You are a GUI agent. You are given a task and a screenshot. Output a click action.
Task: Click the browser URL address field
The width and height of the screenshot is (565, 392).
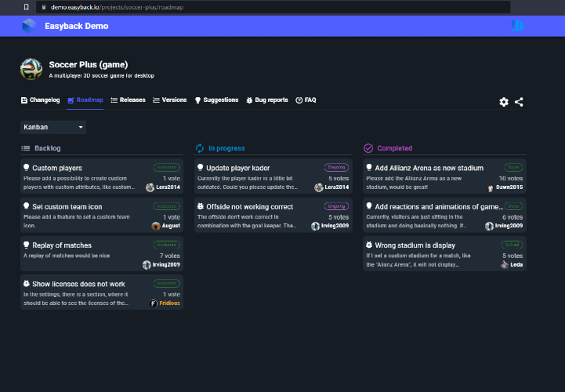click(273, 7)
